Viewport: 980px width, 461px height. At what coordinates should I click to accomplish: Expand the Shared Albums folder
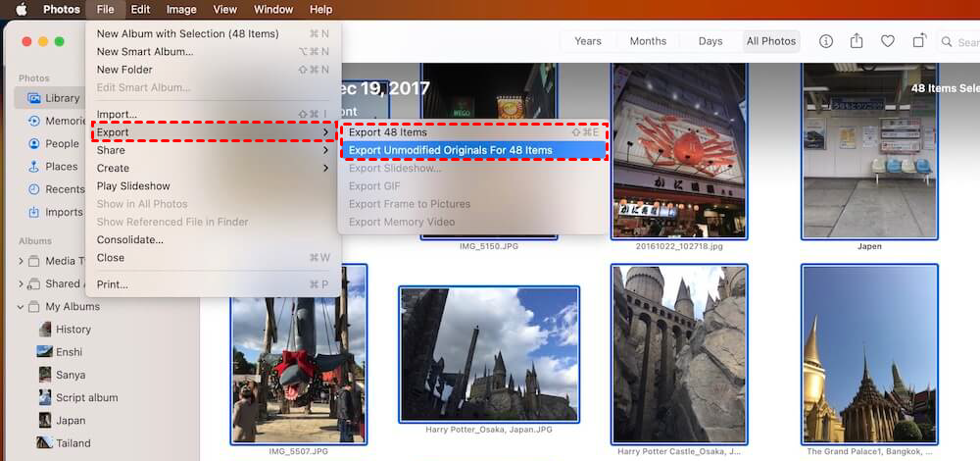click(x=21, y=284)
